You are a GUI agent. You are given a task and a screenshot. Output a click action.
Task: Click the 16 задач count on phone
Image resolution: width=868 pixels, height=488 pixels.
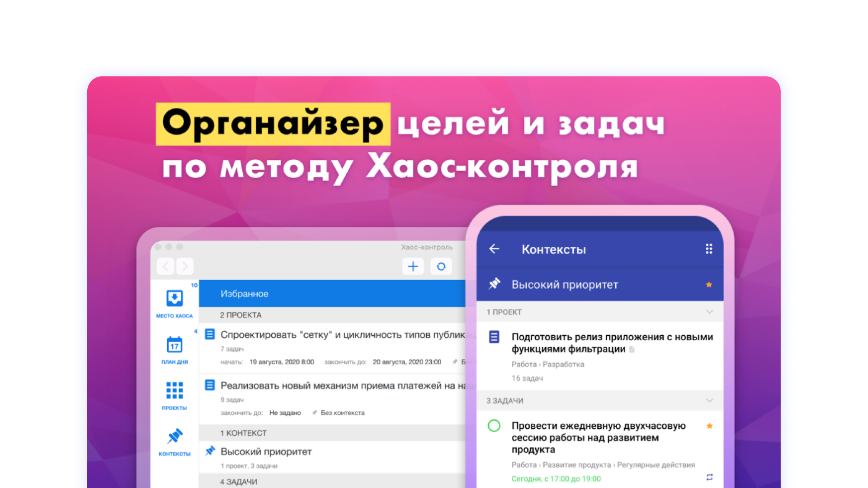click(527, 378)
